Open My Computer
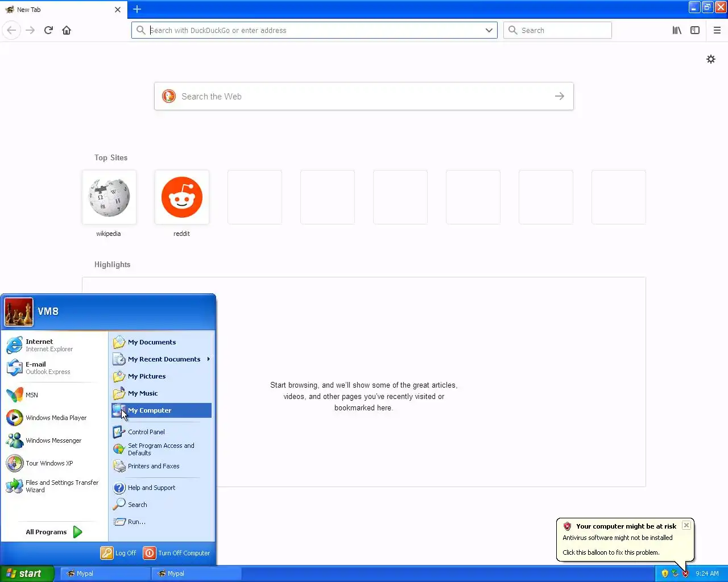The height and width of the screenshot is (582, 728). click(x=162, y=410)
